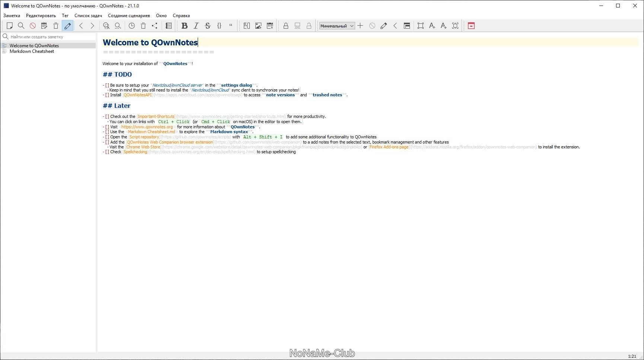The image size is (644, 360).
Task: Click the Important-Shortcuts link
Action: [x=156, y=116]
